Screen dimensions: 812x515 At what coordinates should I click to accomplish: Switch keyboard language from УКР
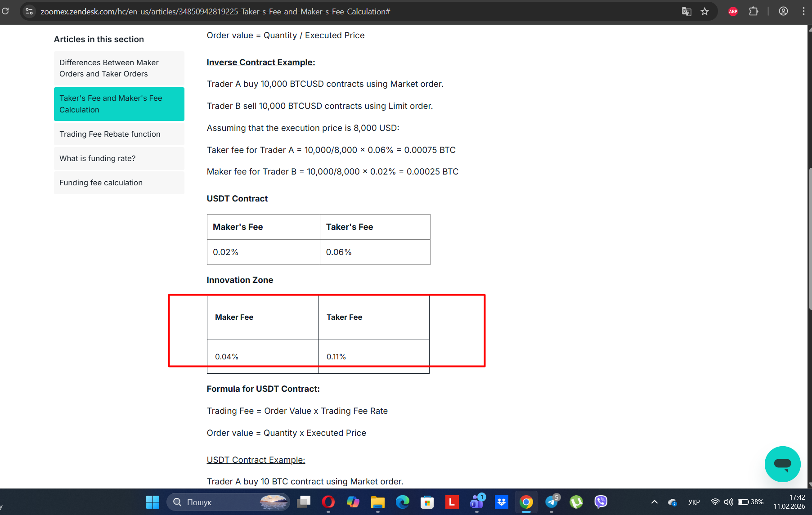click(694, 502)
